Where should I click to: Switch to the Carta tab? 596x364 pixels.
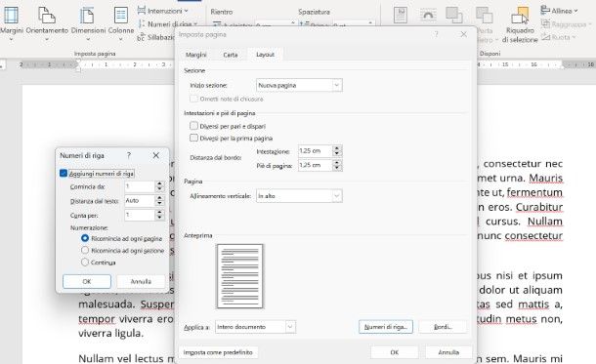pyautogui.click(x=230, y=55)
